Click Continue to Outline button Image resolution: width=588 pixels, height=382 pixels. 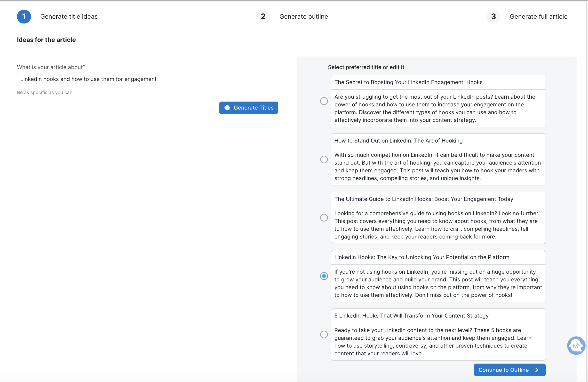[x=510, y=370]
